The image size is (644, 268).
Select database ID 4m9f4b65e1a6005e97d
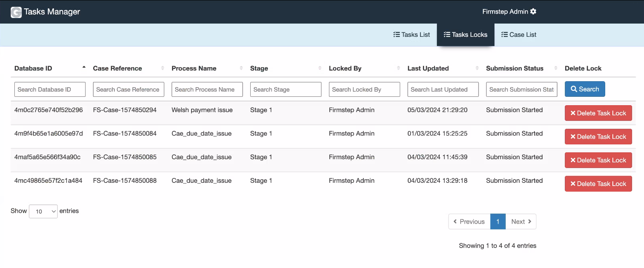pos(48,134)
